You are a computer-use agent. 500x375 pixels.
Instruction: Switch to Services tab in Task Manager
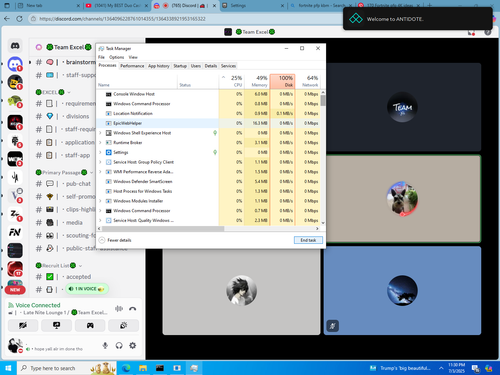(x=228, y=66)
